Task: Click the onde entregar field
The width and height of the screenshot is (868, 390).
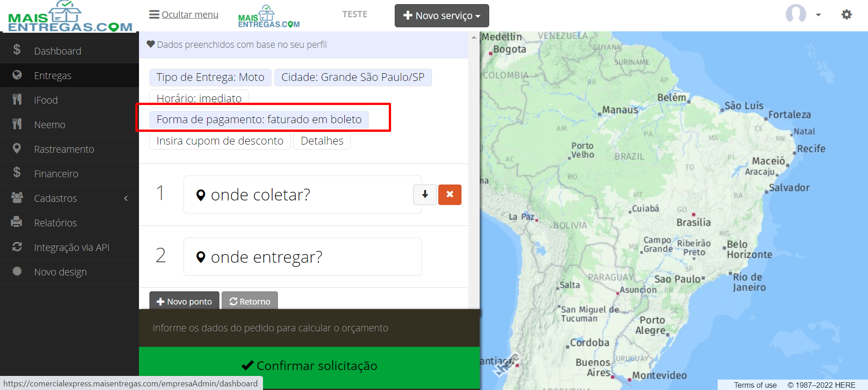Action: click(x=303, y=257)
